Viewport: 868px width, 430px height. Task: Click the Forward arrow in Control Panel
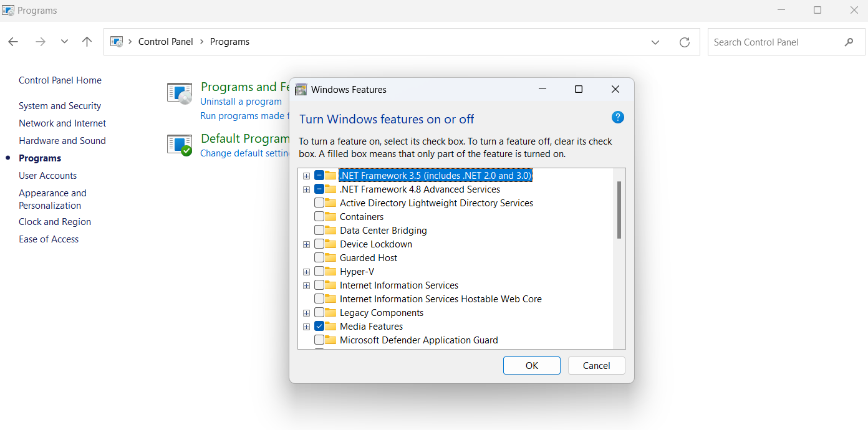coord(41,42)
